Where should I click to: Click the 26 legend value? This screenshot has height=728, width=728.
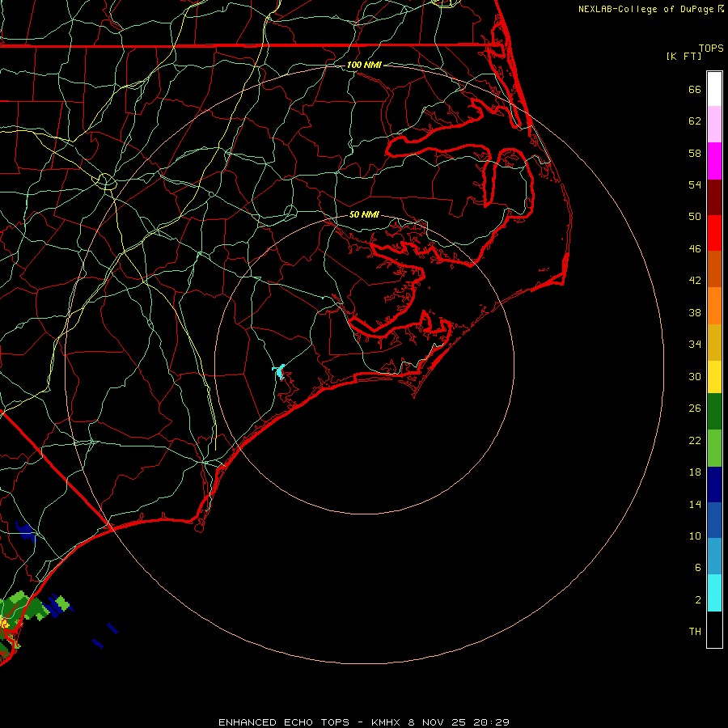(x=695, y=408)
